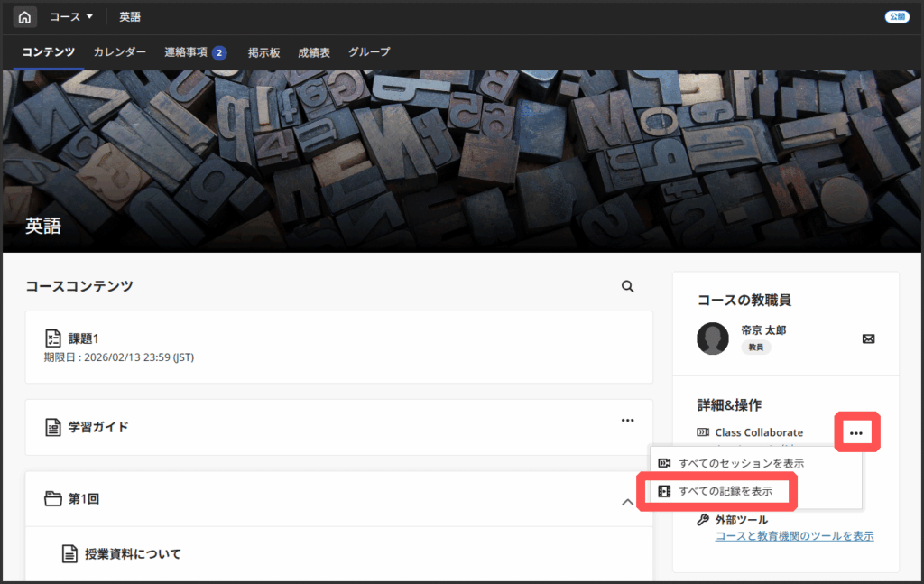Click the home icon in top bar
The height and width of the screenshot is (584, 924).
[24, 17]
